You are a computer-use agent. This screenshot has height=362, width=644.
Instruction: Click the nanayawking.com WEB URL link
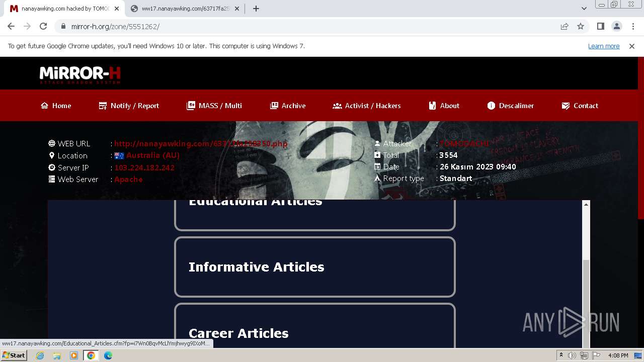coord(201,144)
